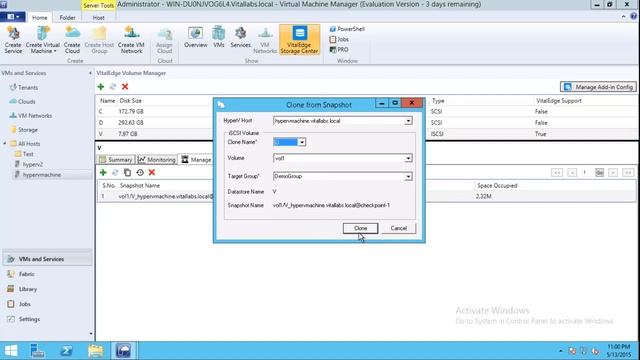
Task: Click the Windows Start button
Action: 11,351
